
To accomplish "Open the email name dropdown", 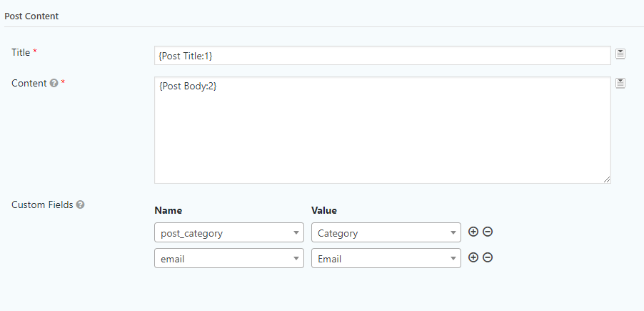I will (x=229, y=258).
